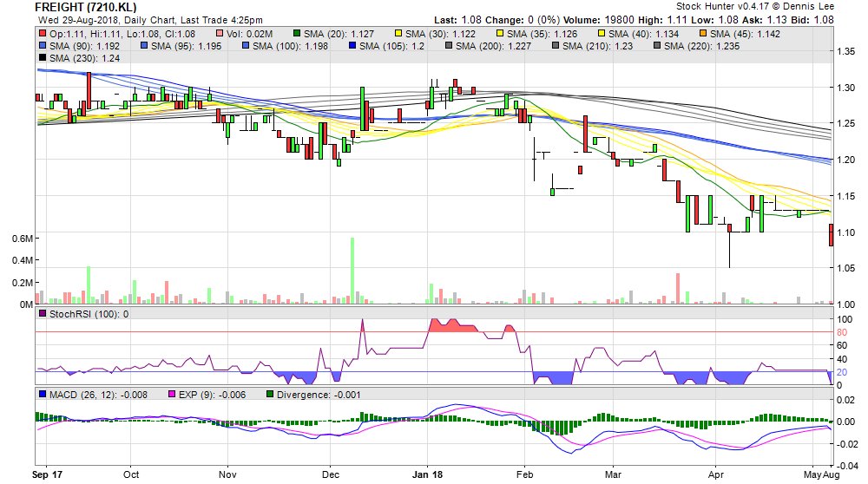Click the tallest green volume bar in December
The image size is (868, 484).
coord(352,270)
